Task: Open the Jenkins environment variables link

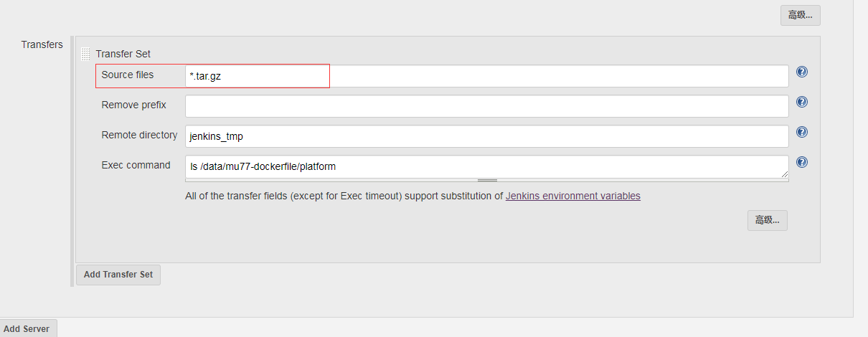Action: click(572, 196)
